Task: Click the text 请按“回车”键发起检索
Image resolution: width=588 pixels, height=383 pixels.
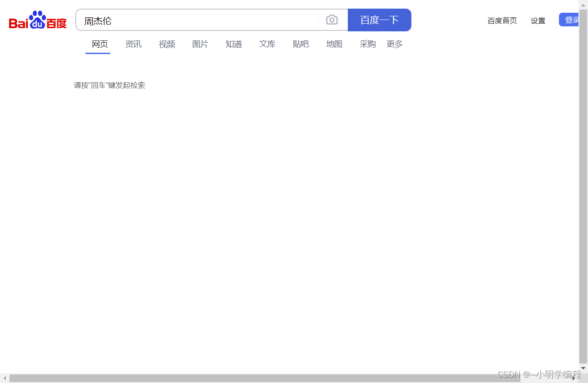Action: pos(109,85)
